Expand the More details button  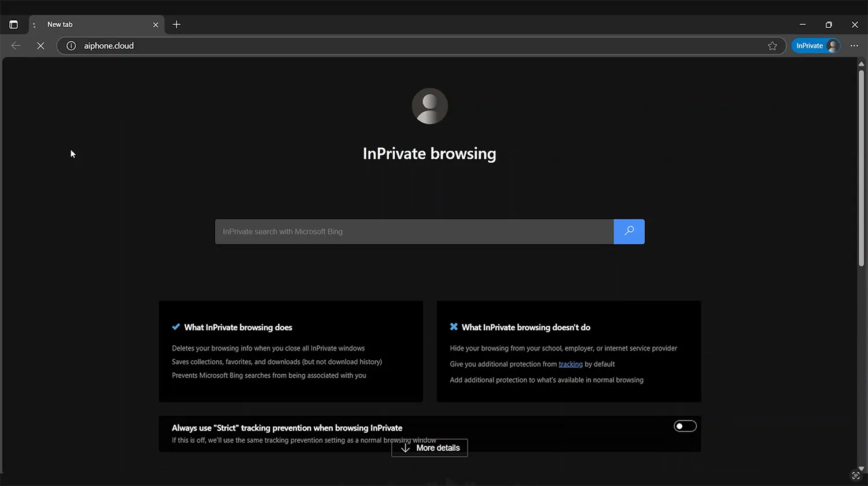pyautogui.click(x=429, y=448)
